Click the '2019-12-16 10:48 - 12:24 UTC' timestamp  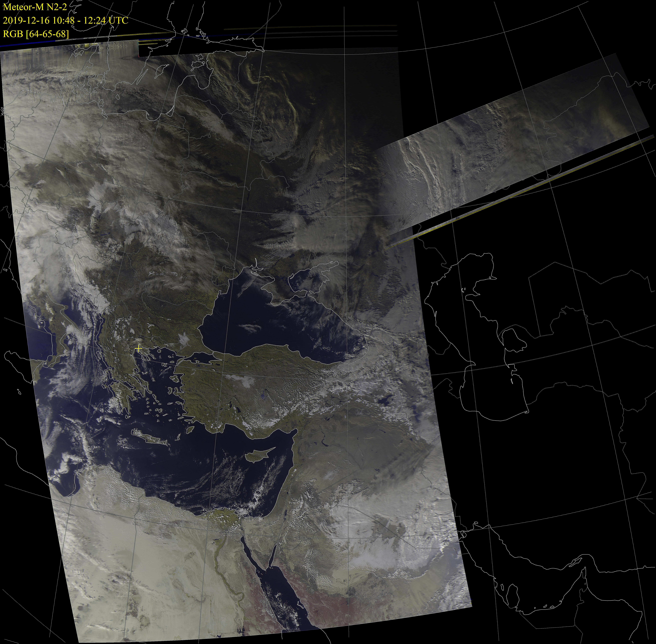[x=66, y=21]
